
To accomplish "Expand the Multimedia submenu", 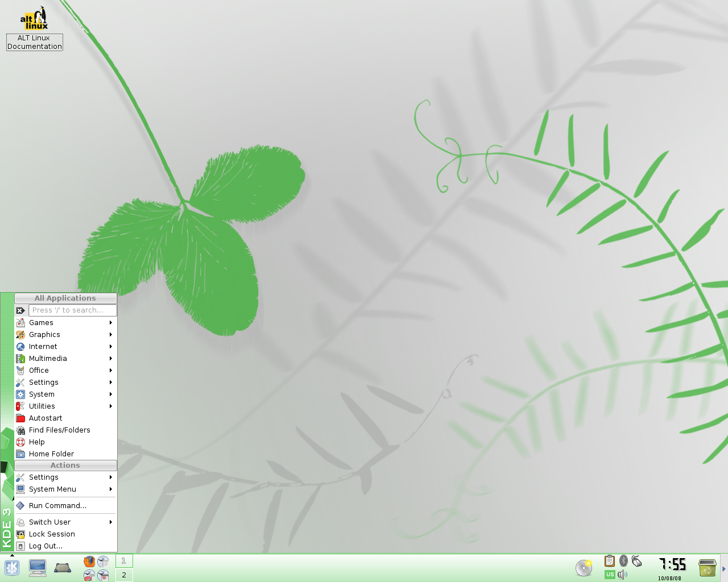I will (x=65, y=358).
